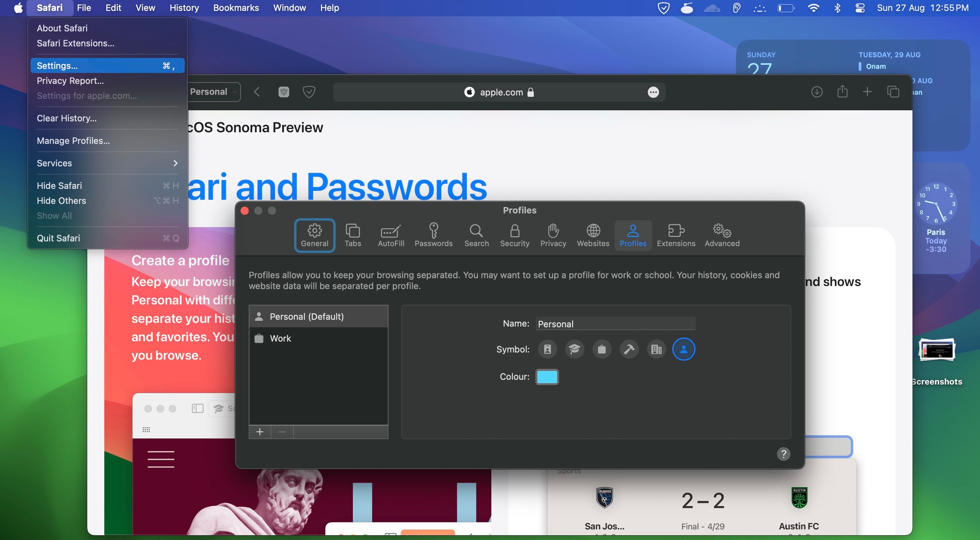Open the Personal tab group dropdown
The height and width of the screenshot is (540, 980).
(x=213, y=92)
